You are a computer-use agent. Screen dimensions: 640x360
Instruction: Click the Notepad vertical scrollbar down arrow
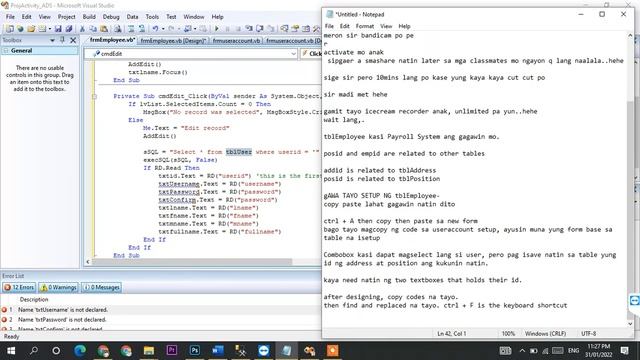click(630, 324)
